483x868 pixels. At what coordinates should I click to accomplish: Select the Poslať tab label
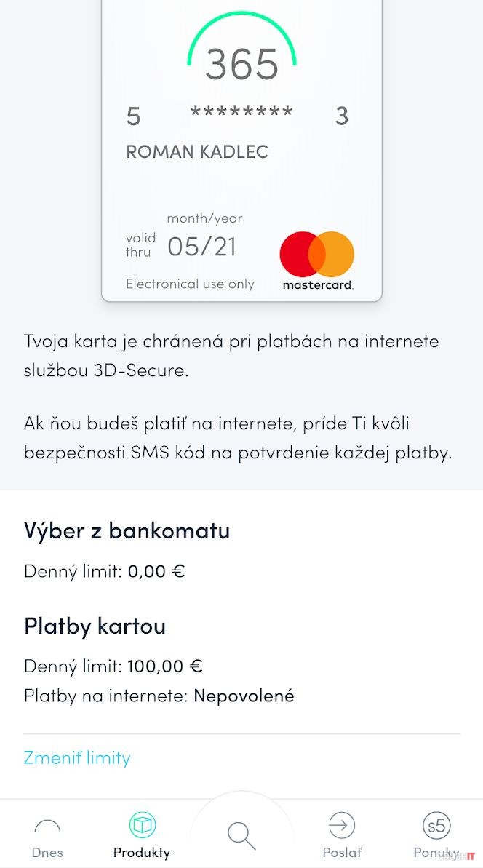pos(342,852)
